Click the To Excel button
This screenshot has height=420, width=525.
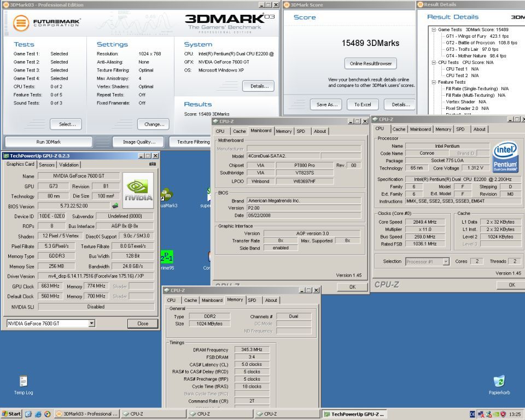pyautogui.click(x=363, y=104)
